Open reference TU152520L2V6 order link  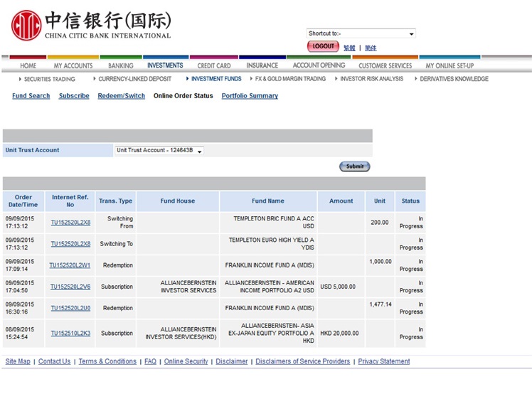tap(70, 287)
